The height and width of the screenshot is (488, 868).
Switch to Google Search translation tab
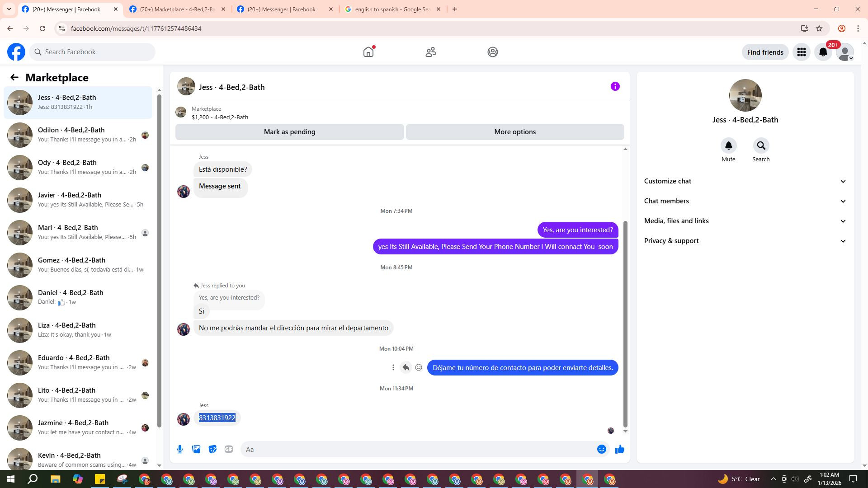point(392,9)
